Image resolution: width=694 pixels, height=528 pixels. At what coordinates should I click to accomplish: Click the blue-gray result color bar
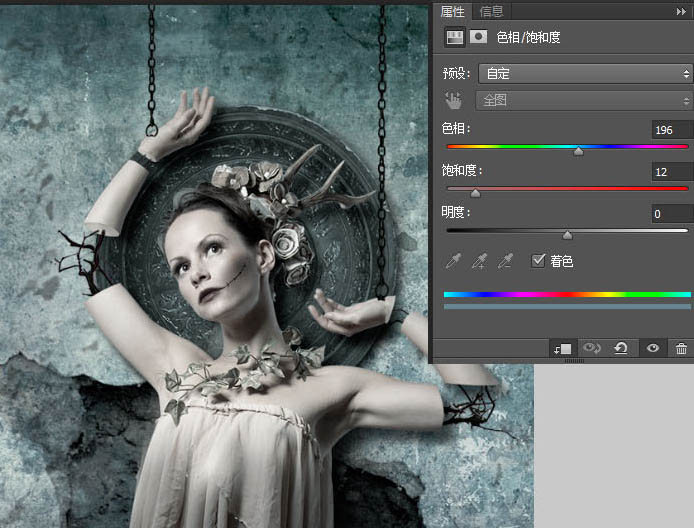click(x=567, y=306)
